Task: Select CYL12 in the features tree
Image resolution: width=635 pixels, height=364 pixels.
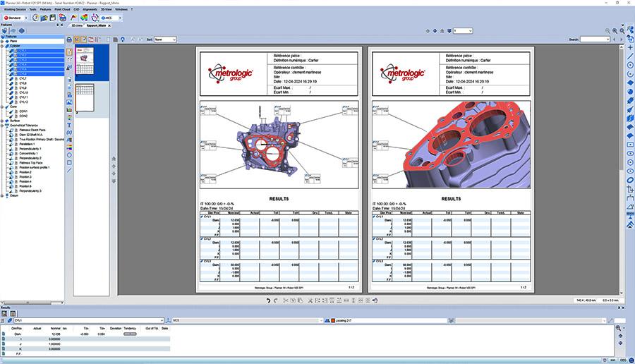Action: point(23,102)
